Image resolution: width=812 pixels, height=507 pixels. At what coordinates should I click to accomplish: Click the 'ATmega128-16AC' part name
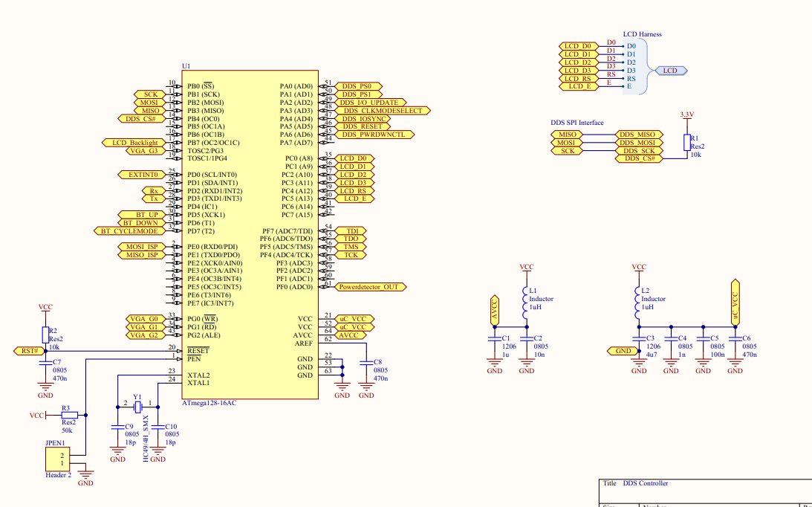[210, 403]
